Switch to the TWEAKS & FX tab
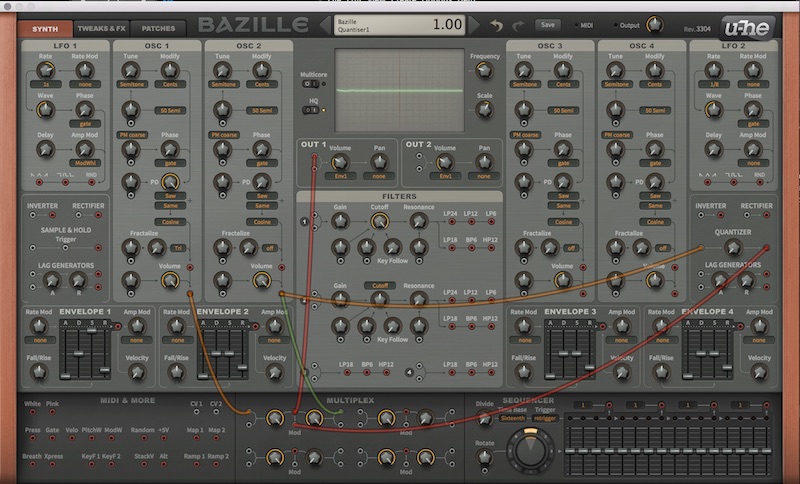Image resolution: width=800 pixels, height=484 pixels. [x=102, y=29]
